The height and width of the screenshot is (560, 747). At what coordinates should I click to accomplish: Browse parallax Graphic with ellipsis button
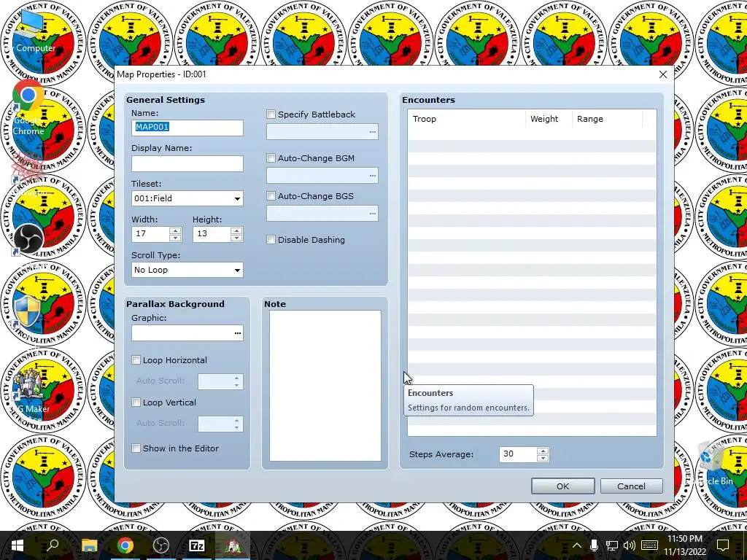[237, 333]
